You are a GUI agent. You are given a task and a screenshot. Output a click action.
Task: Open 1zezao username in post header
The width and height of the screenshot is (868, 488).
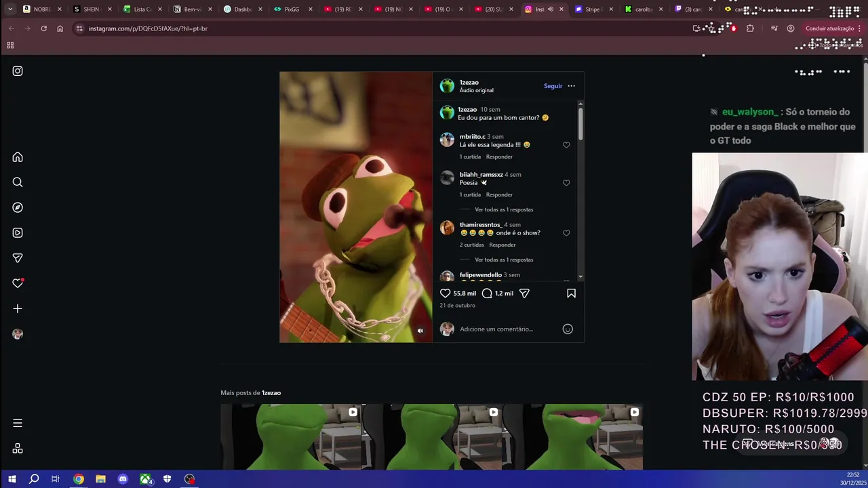(x=469, y=83)
